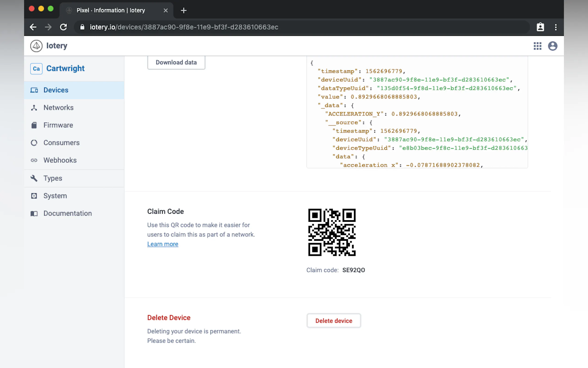Image resolution: width=588 pixels, height=368 pixels.
Task: Go to Devices section
Action: click(74, 90)
